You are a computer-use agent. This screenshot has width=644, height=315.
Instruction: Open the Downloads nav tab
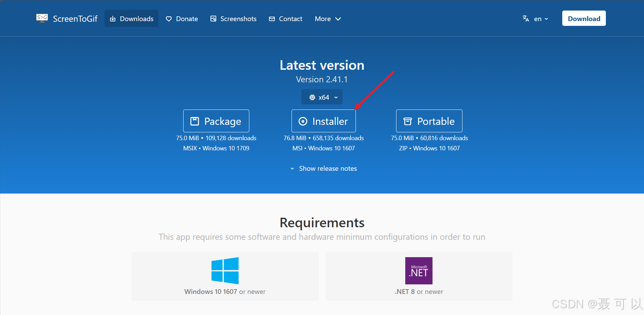point(131,19)
